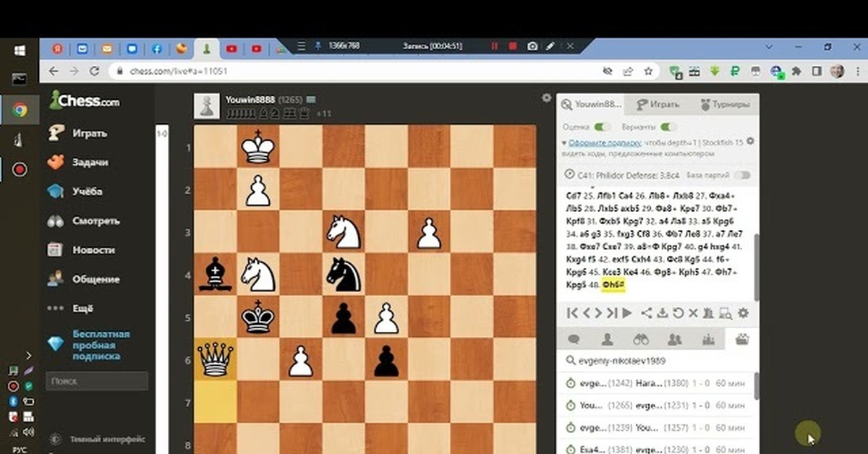Image resolution: width=868 pixels, height=454 pixels.
Task: Open Chrome extensions puzzle icon
Action: point(796,72)
